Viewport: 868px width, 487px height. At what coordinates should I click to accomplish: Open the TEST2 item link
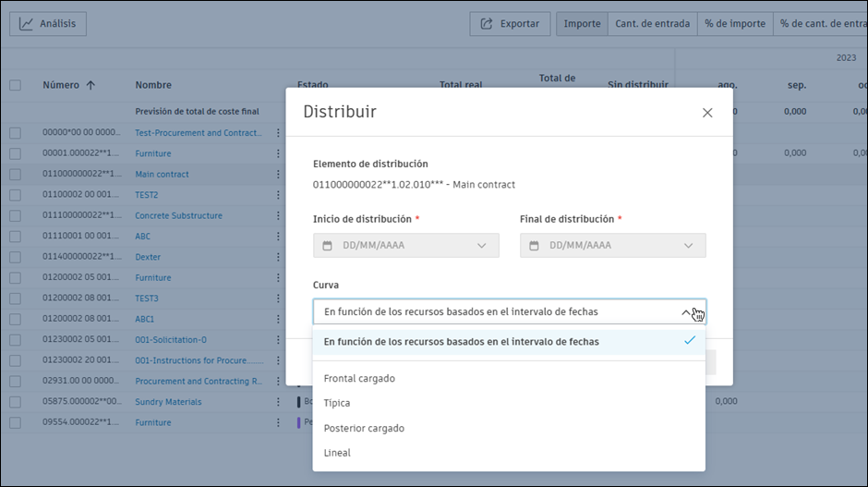click(x=146, y=195)
